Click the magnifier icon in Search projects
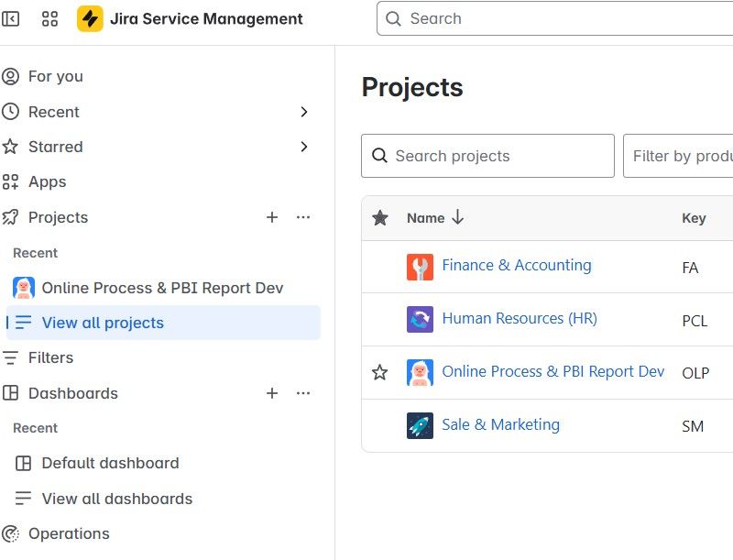 pos(379,156)
